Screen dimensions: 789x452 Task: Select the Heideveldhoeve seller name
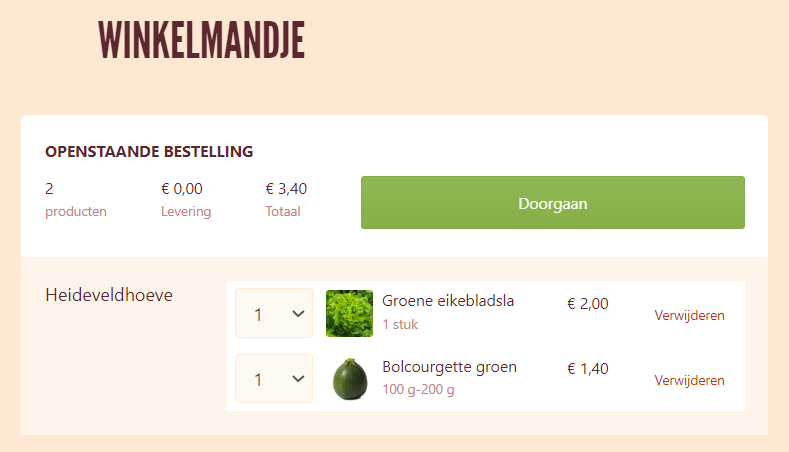[109, 295]
